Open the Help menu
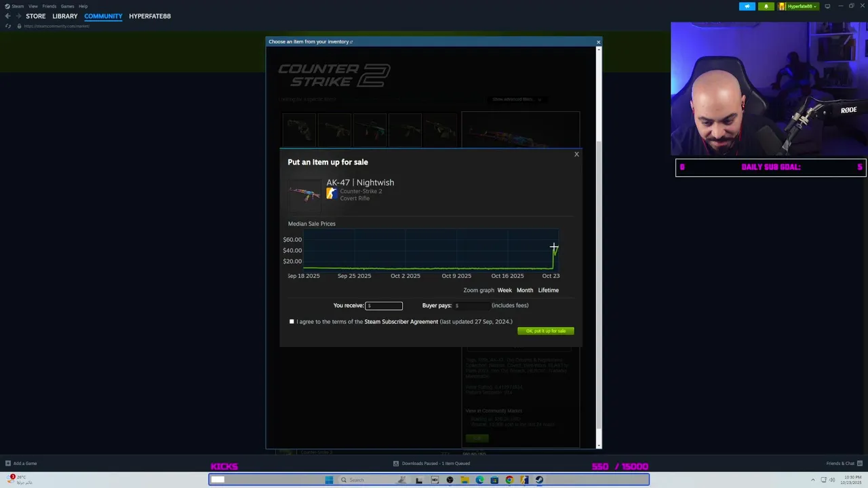Viewport: 868px width, 488px height. tap(83, 6)
